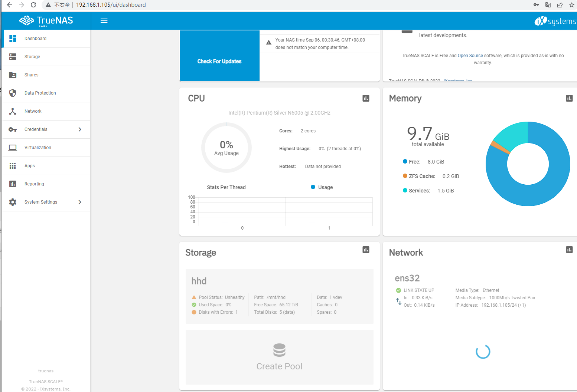Click the Intel Pentium Silver N6005 text
This screenshot has width=577, height=392.
coord(279,113)
